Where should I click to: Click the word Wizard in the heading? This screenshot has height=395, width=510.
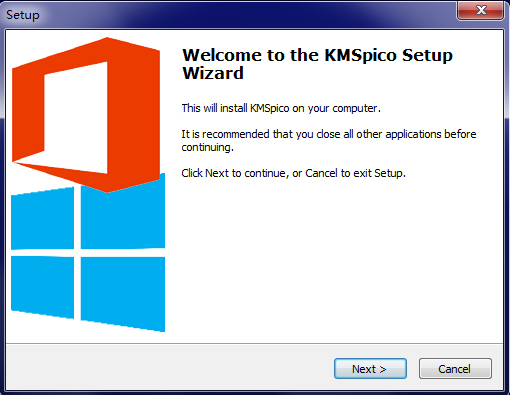(x=213, y=73)
